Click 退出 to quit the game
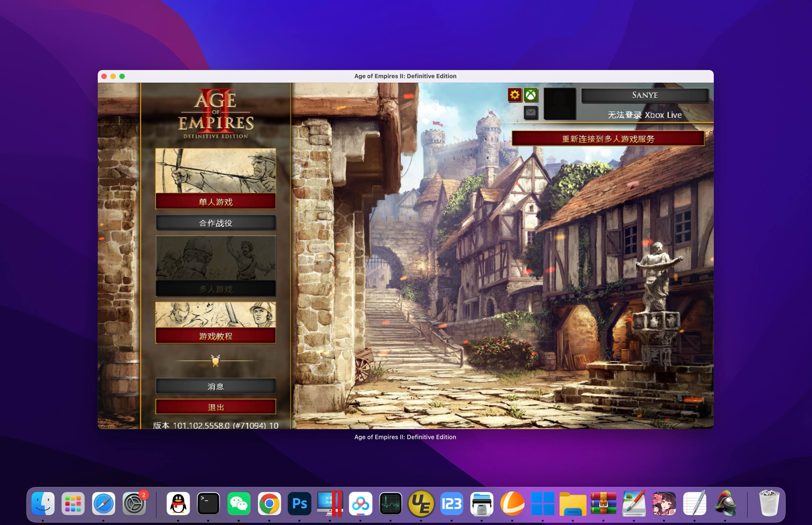This screenshot has height=525, width=812. [x=216, y=407]
